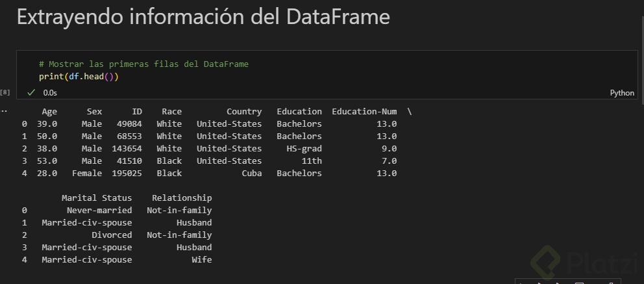644x284 pixels.
Task: Click the 'Cuba' country value
Action: [252, 174]
